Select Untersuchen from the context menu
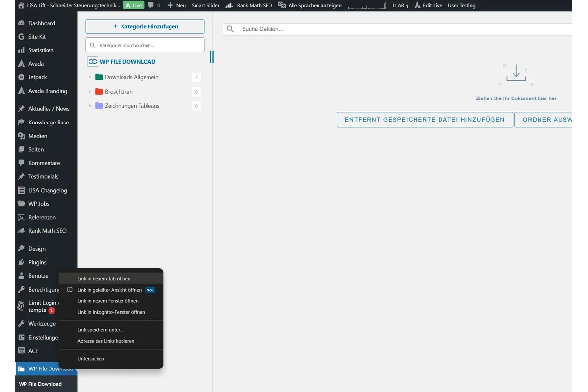 pyautogui.click(x=90, y=358)
